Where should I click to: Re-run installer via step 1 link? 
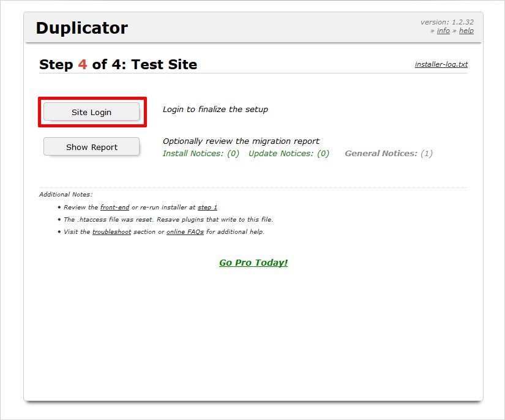coord(207,208)
